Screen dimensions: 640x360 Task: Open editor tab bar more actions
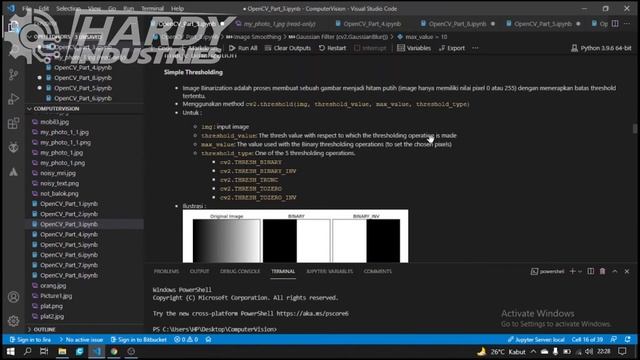[x=627, y=24]
